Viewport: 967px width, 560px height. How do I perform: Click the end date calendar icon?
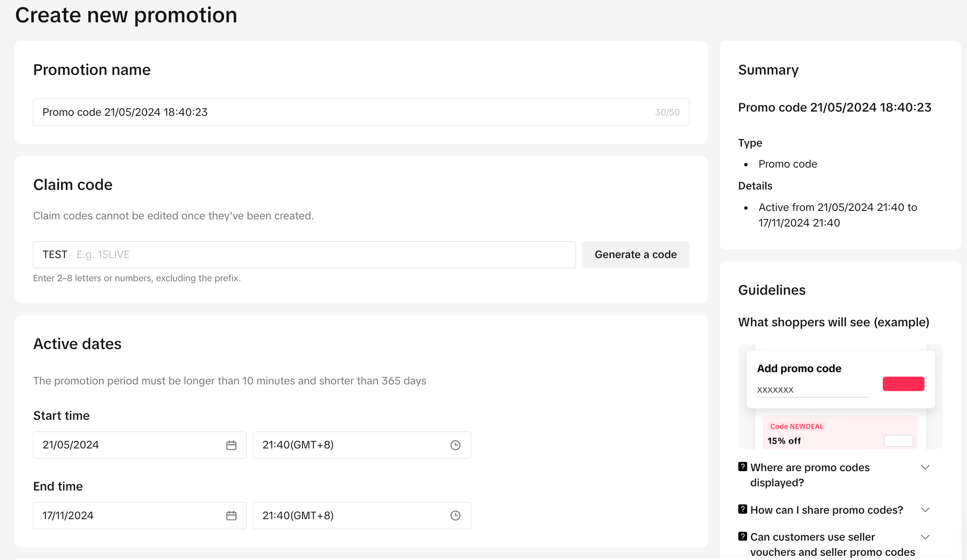tap(231, 515)
